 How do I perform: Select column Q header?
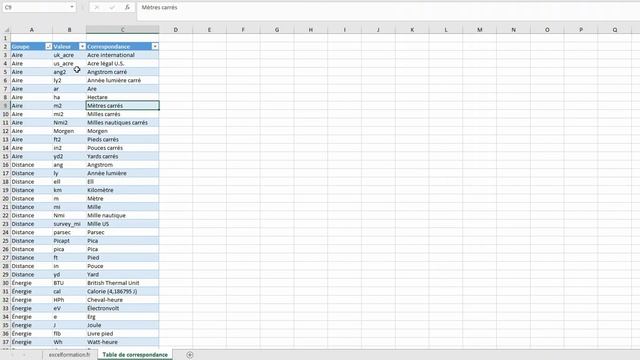click(x=615, y=30)
